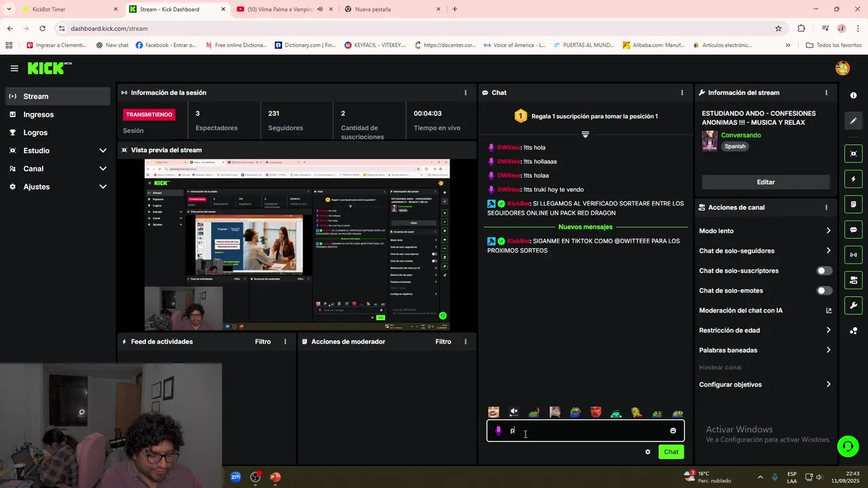Open Modo lento settings

[x=765, y=231]
